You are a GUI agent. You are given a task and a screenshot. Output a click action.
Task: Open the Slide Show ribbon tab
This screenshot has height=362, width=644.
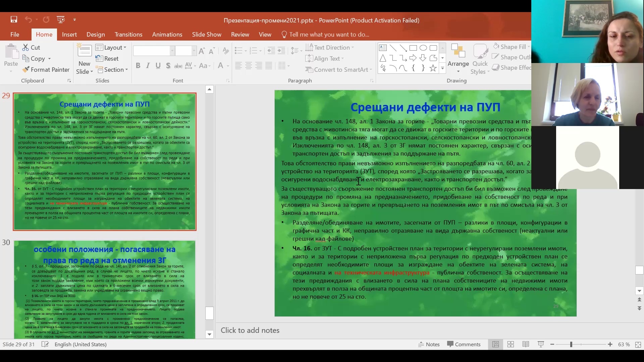coord(206,35)
